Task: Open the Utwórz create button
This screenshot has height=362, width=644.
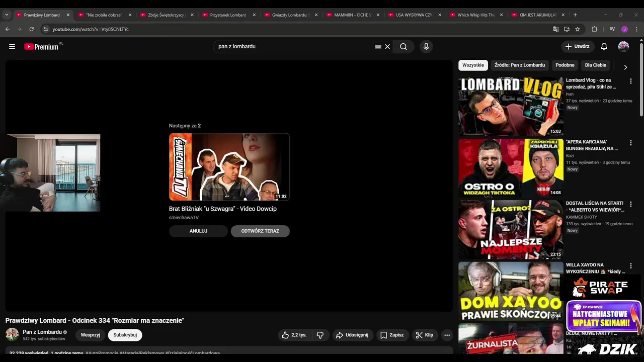Action: point(577,47)
